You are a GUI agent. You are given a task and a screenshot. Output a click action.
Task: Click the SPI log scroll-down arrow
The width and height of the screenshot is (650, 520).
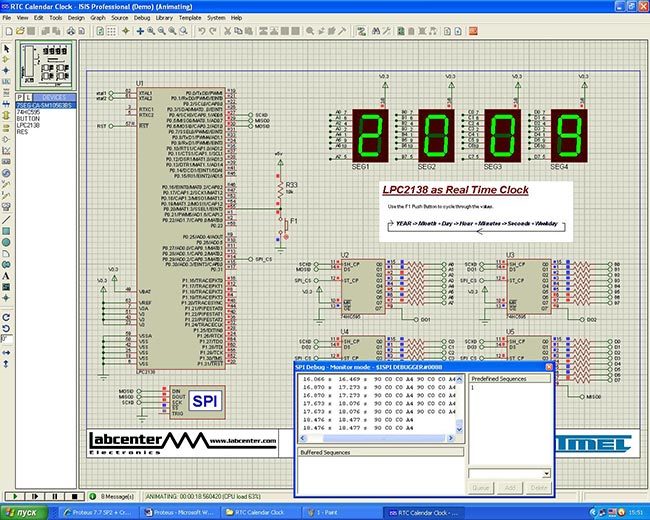(x=459, y=430)
